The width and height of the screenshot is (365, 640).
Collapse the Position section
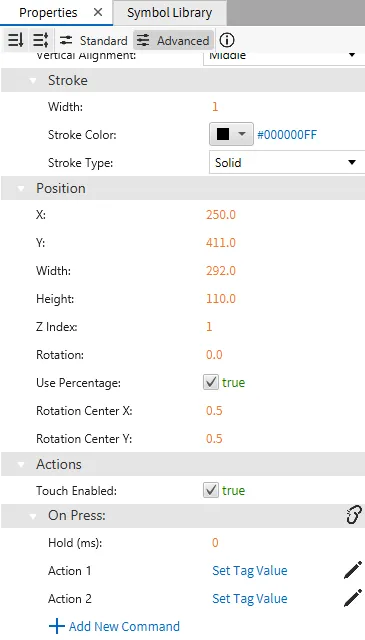[21, 189]
